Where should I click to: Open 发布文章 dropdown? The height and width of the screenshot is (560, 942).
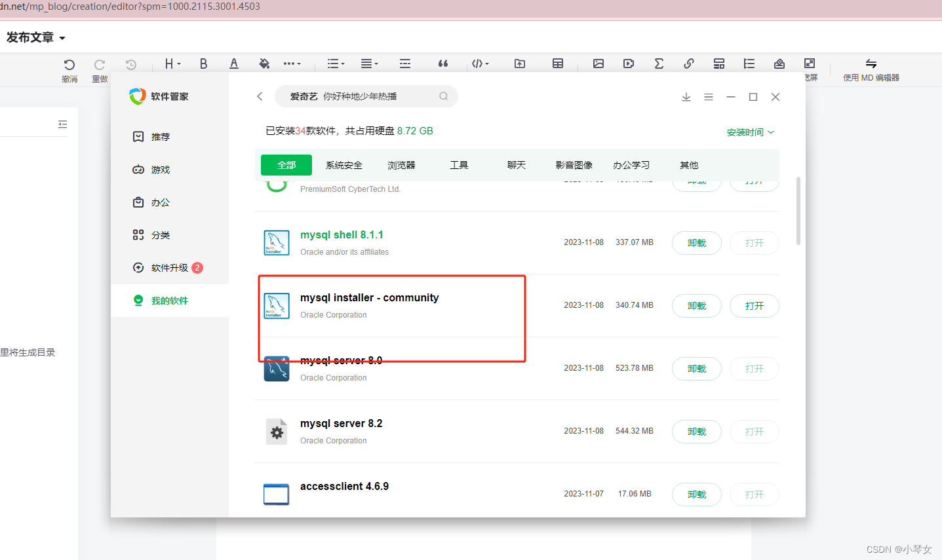36,37
